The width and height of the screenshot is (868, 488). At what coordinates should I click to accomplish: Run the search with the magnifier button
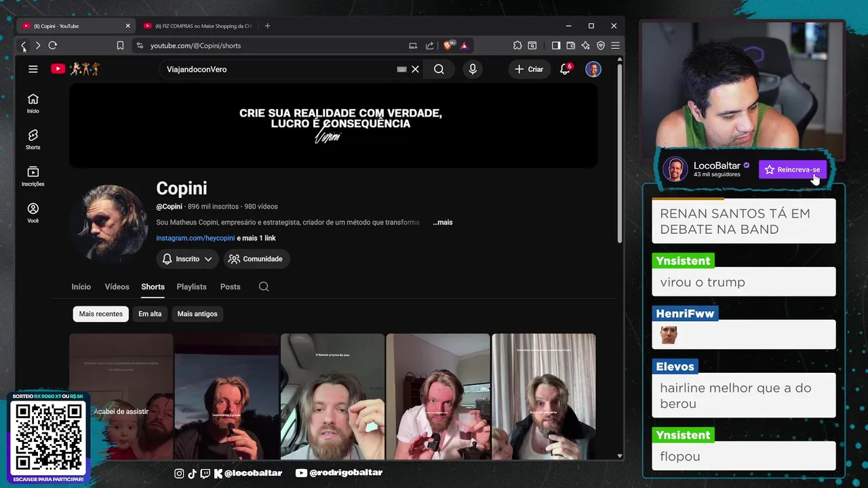pyautogui.click(x=439, y=69)
